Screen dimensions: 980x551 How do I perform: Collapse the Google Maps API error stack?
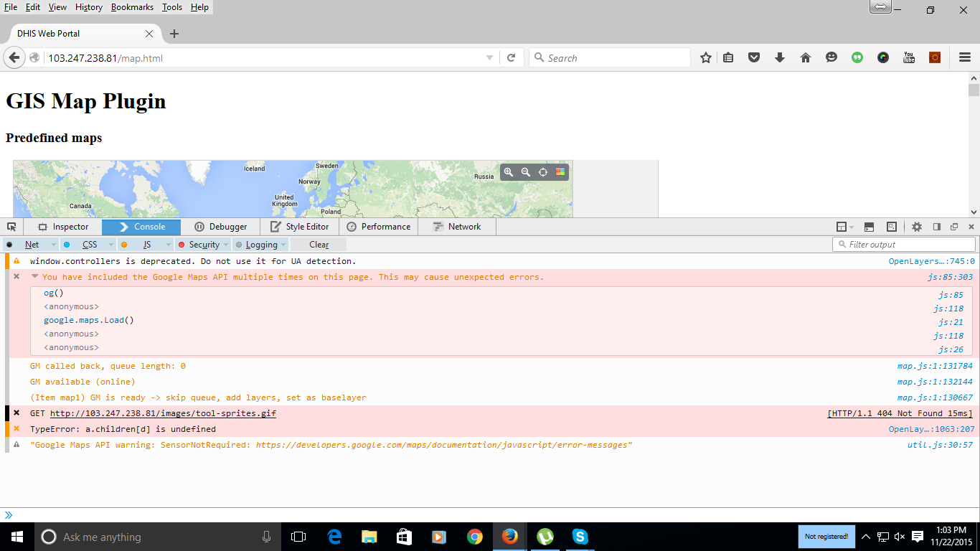coord(34,277)
